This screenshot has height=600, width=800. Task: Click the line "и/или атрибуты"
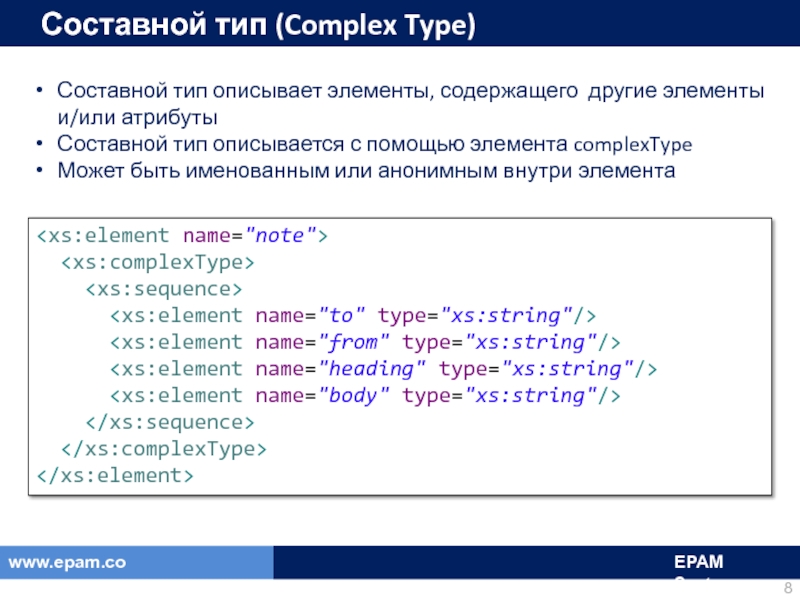[x=137, y=117]
